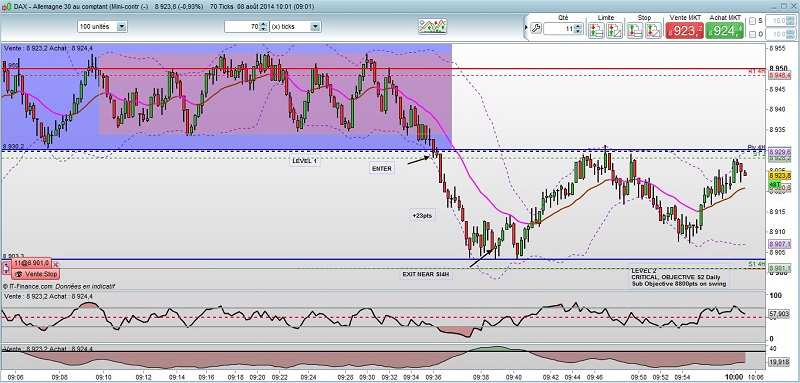Enable the O checkbox

[x=753, y=34]
